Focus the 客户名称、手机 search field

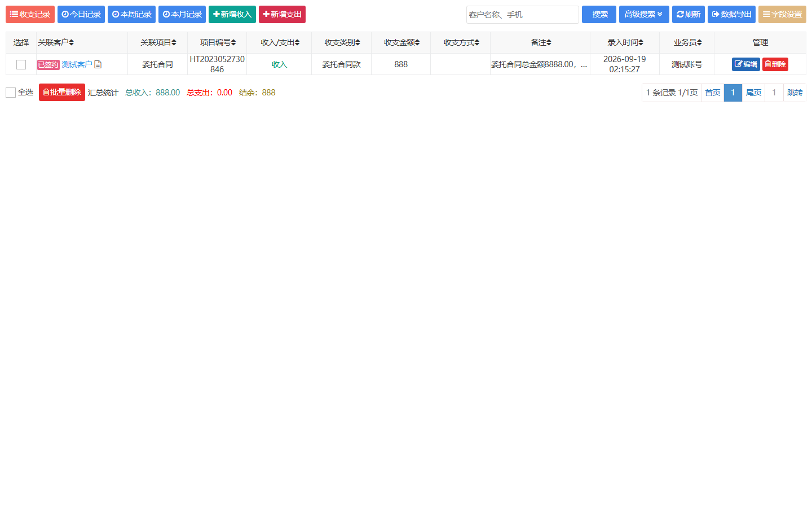coord(523,15)
